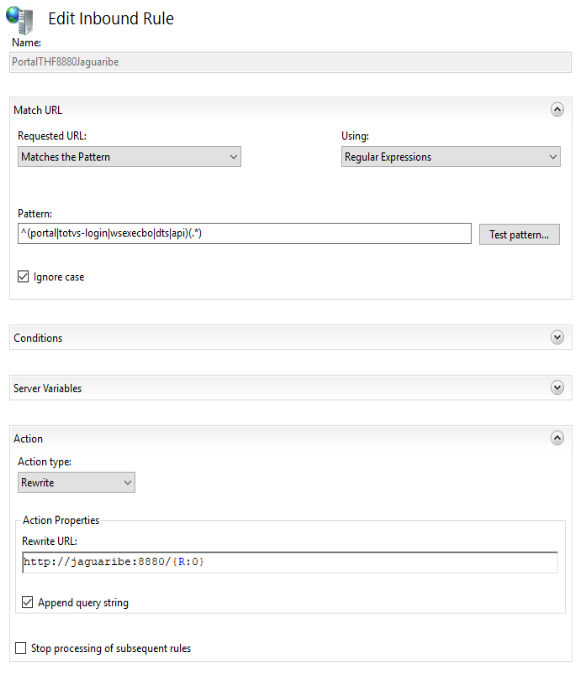Open the Using Regular Expressions dropdown
Image resolution: width=581 pixels, height=674 pixels.
(x=451, y=157)
